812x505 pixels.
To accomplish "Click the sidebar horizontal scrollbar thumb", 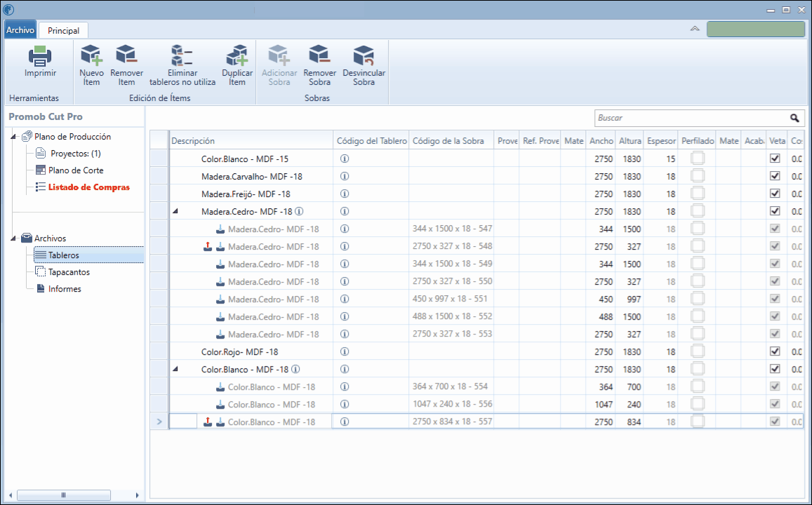I will 64,495.
